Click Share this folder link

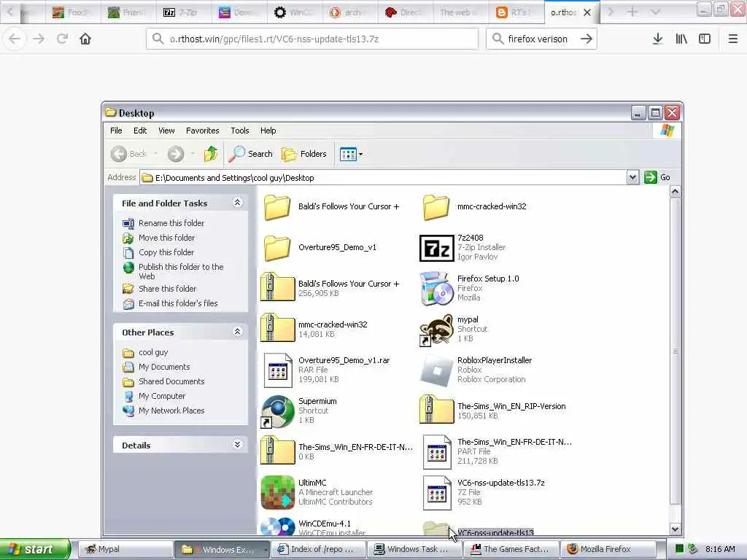(x=167, y=289)
